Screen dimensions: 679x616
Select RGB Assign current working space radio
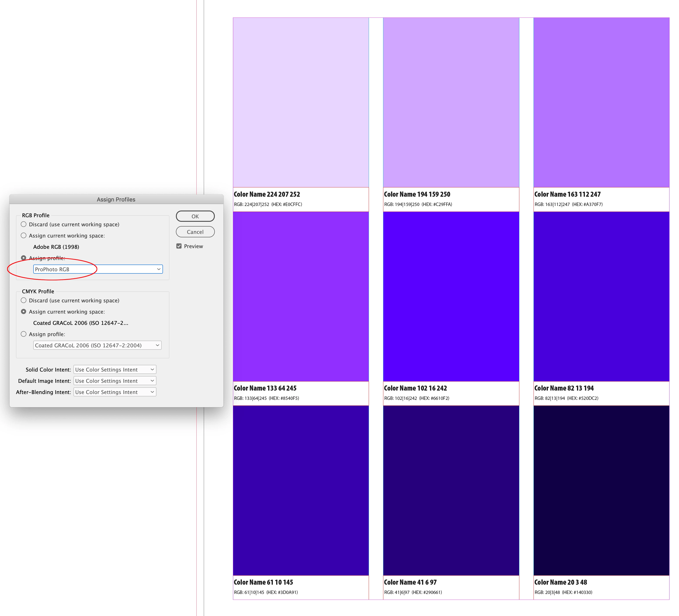[x=24, y=235]
